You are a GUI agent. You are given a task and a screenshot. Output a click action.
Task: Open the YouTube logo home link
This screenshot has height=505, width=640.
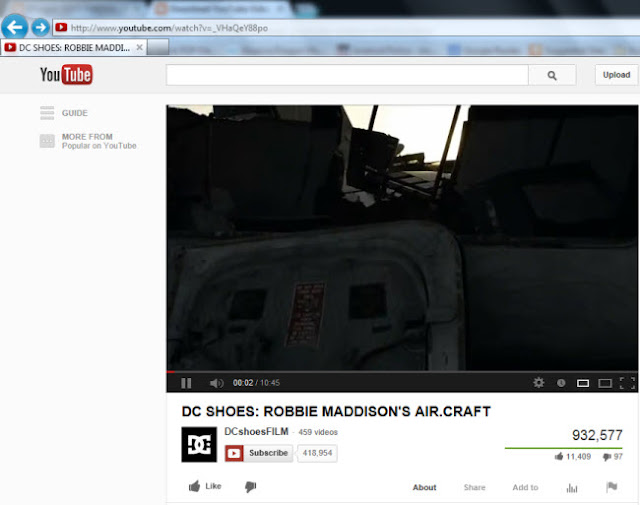66,74
